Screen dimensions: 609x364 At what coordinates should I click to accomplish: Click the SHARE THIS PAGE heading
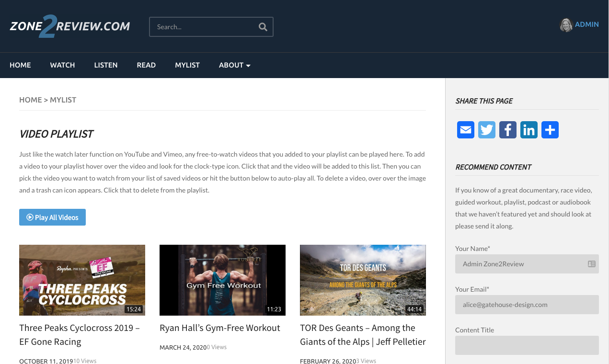484,101
